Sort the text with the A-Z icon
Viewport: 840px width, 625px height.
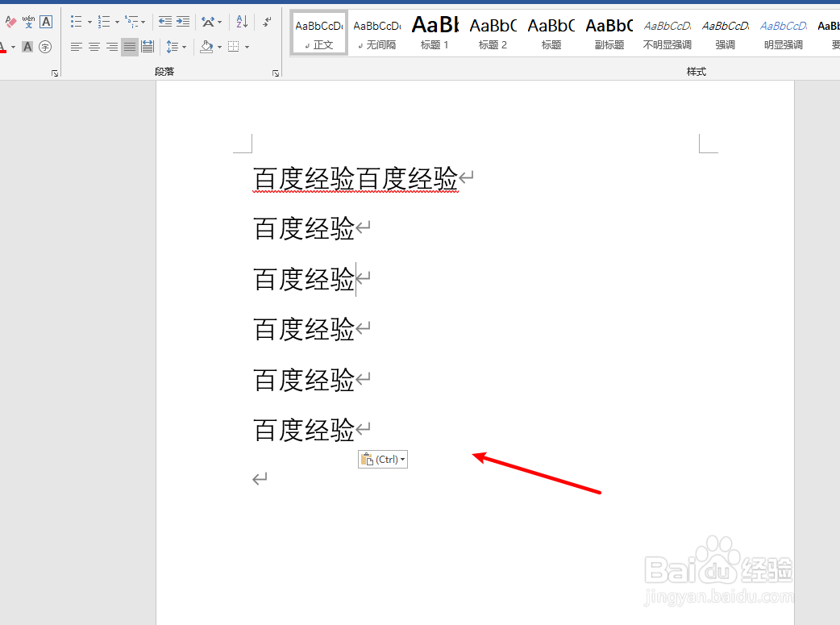click(x=242, y=22)
